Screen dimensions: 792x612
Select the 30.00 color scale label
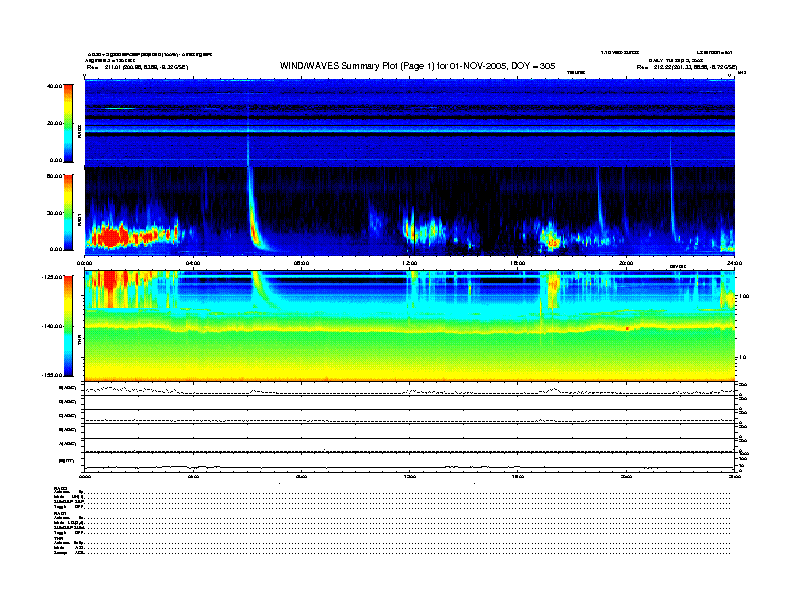click(55, 213)
